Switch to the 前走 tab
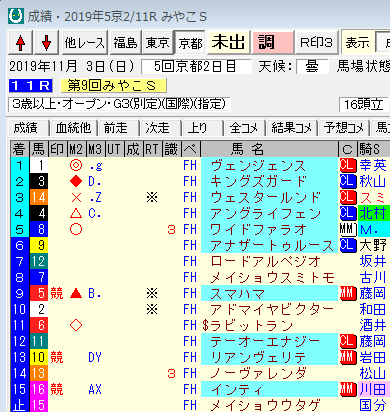390x412 pixels. pyautogui.click(x=116, y=128)
